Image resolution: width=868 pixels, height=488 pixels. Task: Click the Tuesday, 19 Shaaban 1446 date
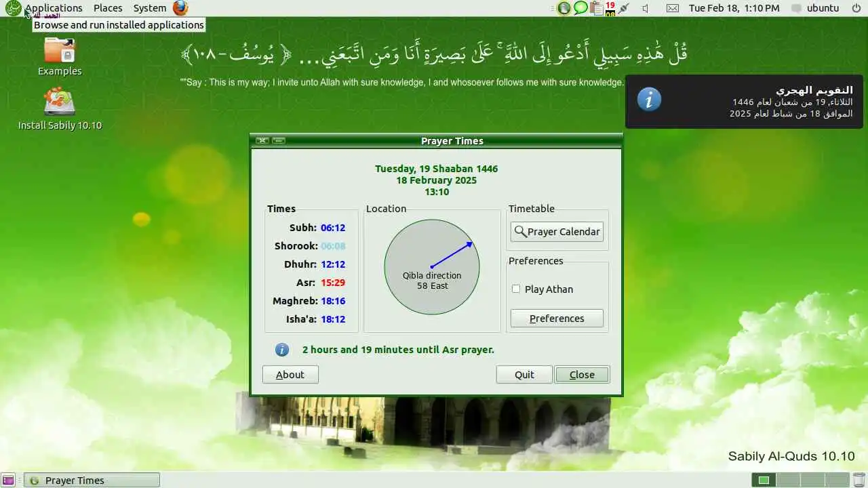tap(437, 169)
